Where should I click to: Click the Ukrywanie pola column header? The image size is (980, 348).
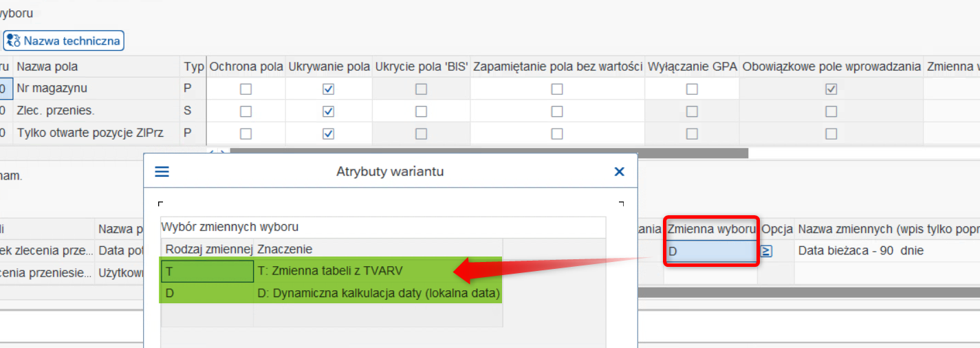pos(329,67)
